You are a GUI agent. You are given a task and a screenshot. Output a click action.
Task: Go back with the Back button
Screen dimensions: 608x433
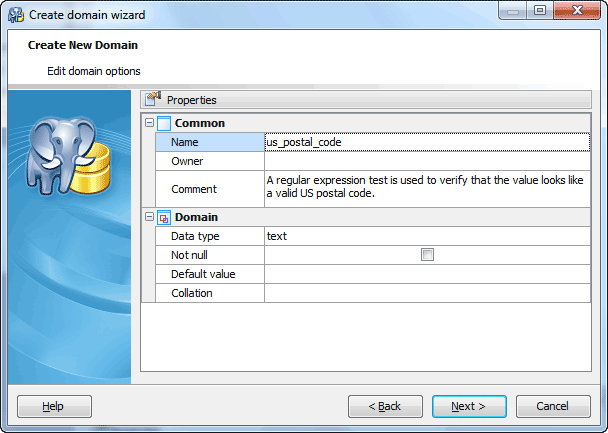(385, 406)
